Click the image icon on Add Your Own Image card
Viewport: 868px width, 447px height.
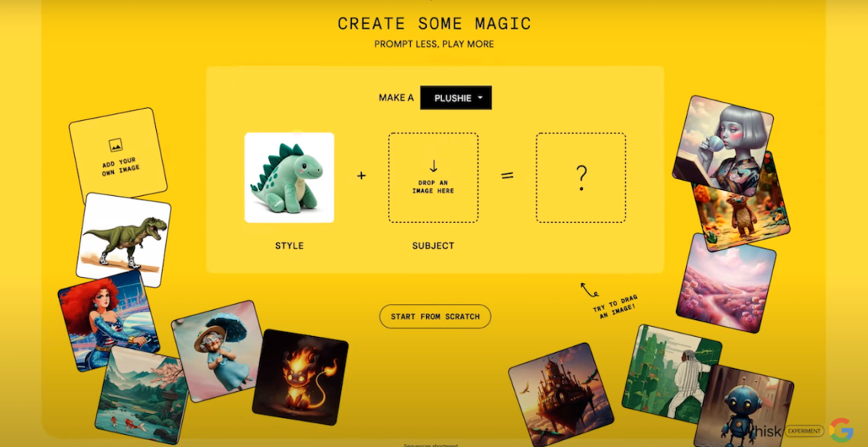coord(115,145)
